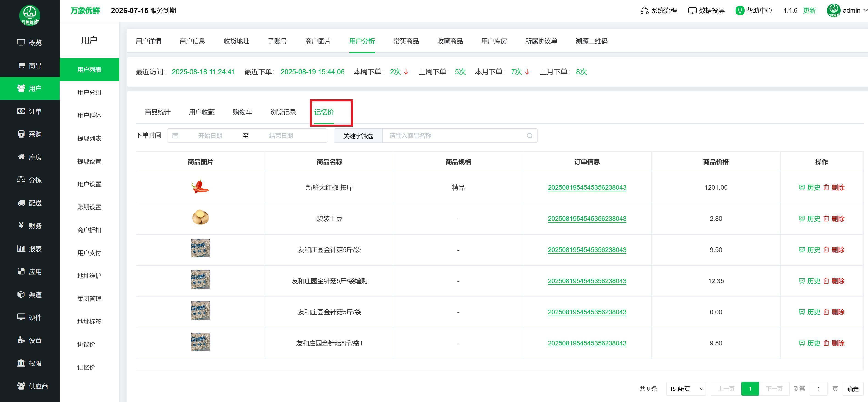Open the 渠道 channel cube icon
Viewport: 868px width, 402px height.
pos(21,294)
